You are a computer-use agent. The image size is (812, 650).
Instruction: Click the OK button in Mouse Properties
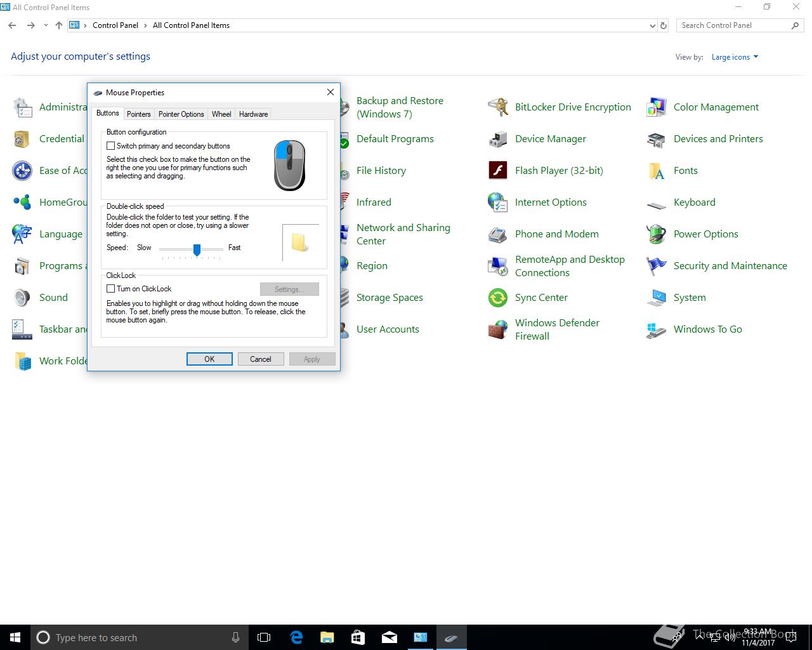(x=209, y=359)
